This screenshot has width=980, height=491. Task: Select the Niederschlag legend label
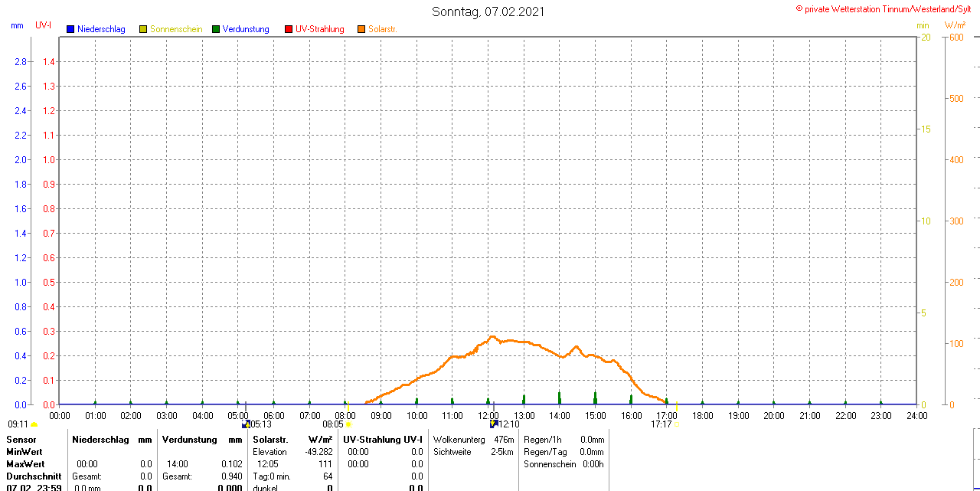101,29
